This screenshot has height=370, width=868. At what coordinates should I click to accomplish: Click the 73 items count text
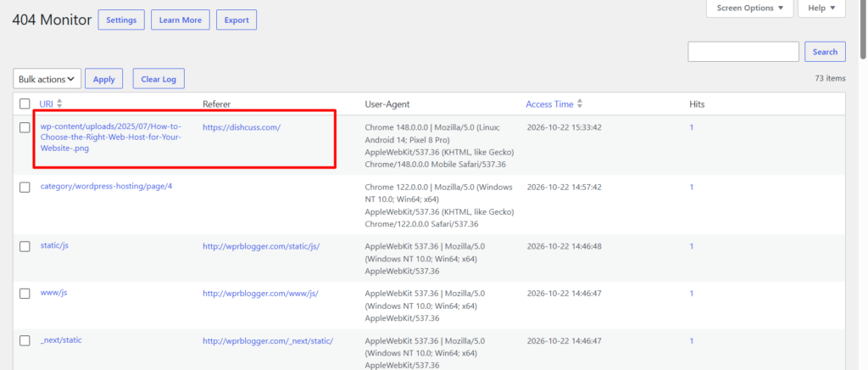tap(830, 79)
